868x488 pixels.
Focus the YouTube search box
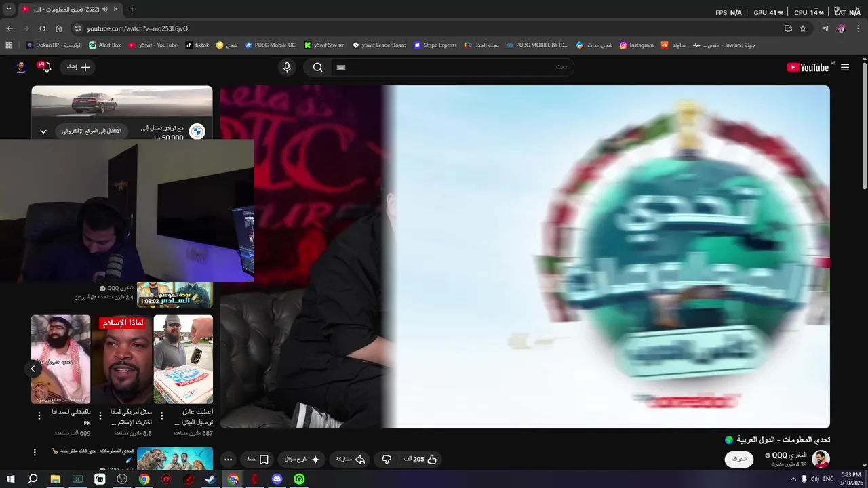(x=453, y=67)
